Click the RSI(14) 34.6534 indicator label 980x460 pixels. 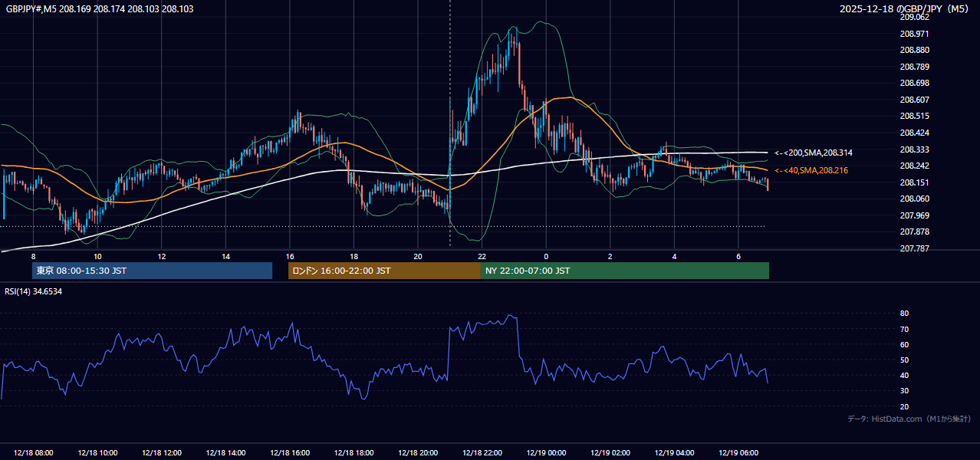34,291
